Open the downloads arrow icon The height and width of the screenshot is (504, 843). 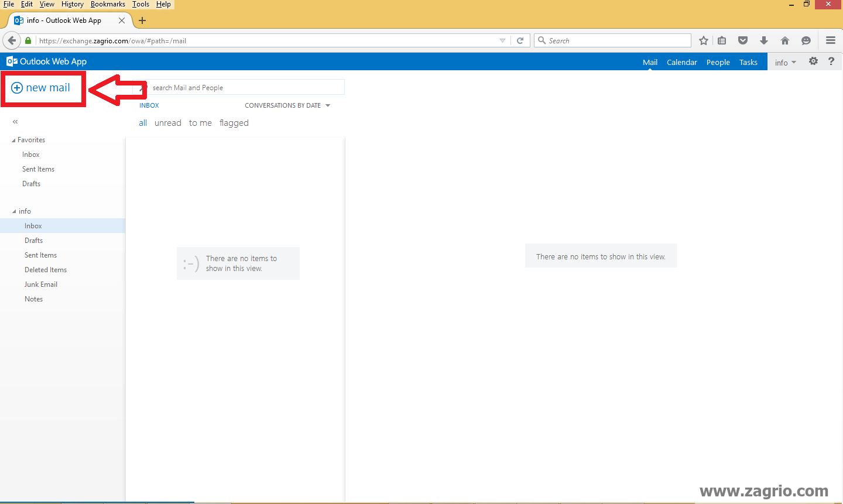click(764, 40)
